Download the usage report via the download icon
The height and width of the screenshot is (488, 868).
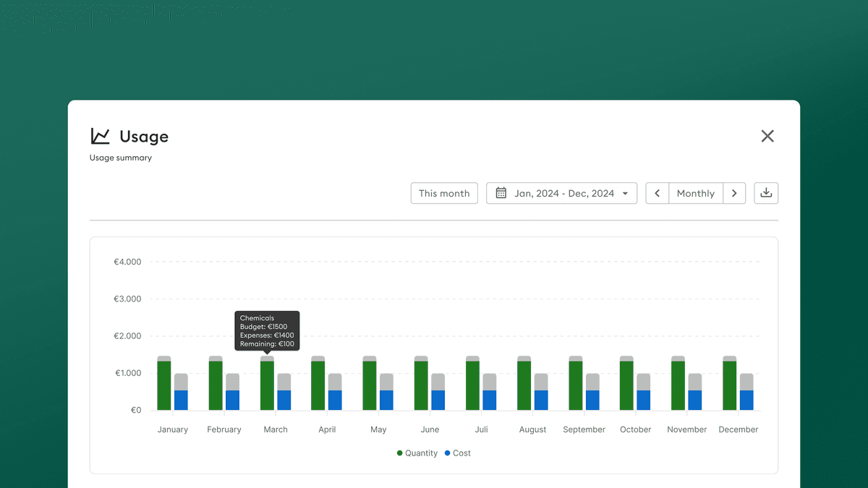tap(766, 193)
